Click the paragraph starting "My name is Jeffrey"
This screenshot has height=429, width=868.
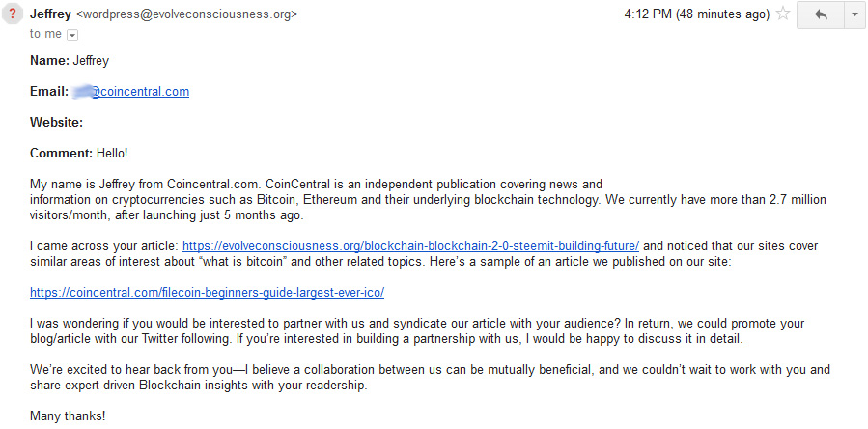(x=428, y=199)
